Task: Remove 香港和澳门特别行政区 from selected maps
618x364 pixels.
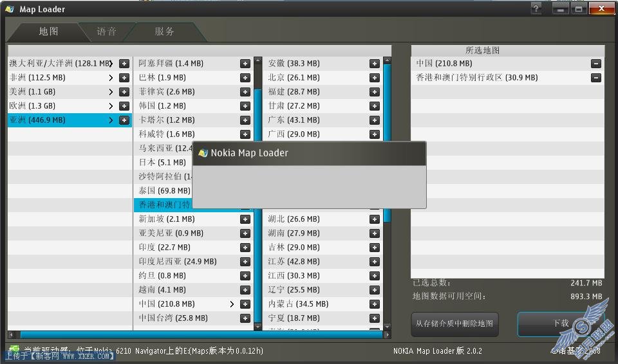Action: tap(596, 78)
